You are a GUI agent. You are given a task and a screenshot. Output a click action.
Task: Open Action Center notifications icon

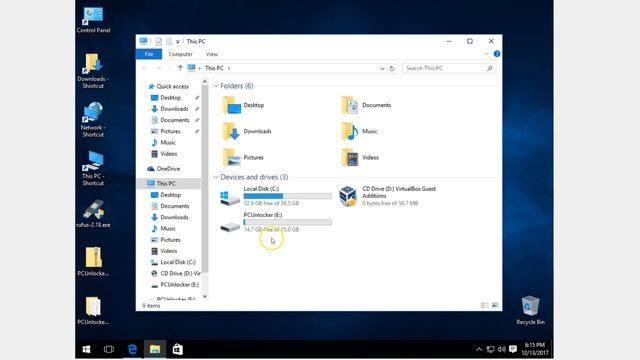coord(513,349)
